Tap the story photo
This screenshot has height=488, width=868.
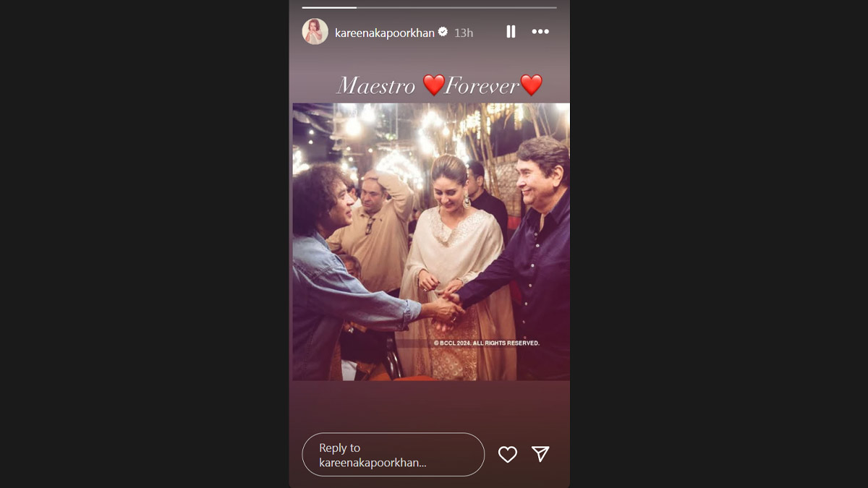pyautogui.click(x=431, y=241)
